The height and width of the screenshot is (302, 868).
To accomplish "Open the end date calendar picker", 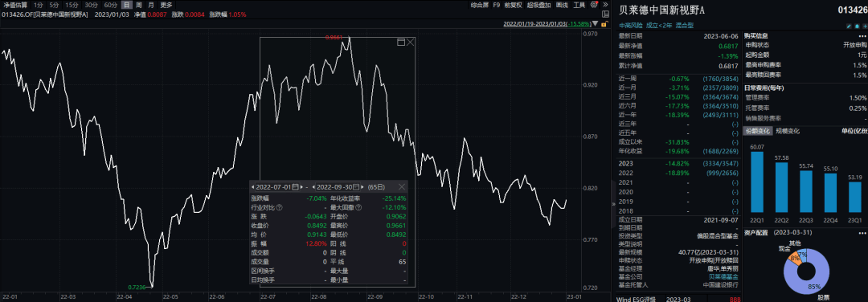I will coord(356,187).
